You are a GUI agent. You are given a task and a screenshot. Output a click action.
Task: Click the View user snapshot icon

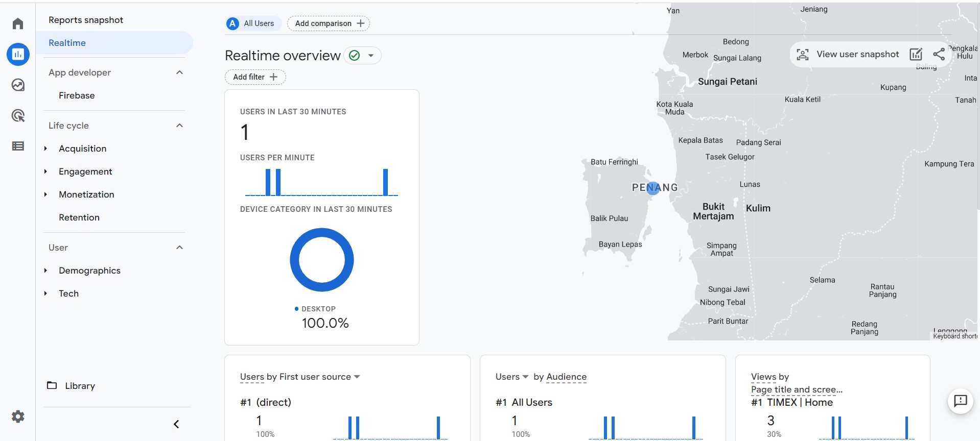tap(803, 55)
